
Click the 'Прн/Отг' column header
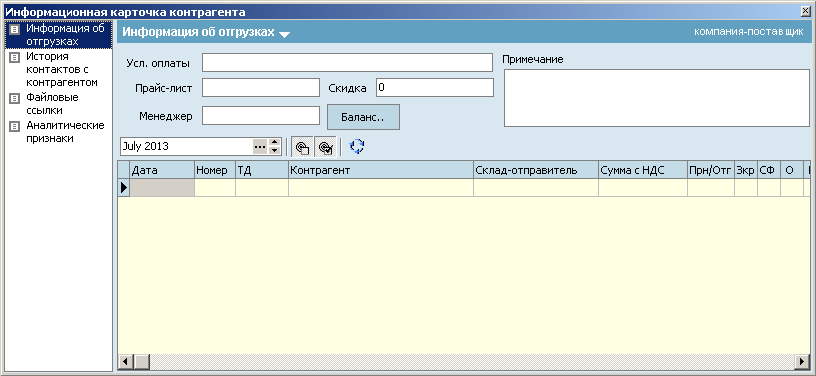point(711,171)
